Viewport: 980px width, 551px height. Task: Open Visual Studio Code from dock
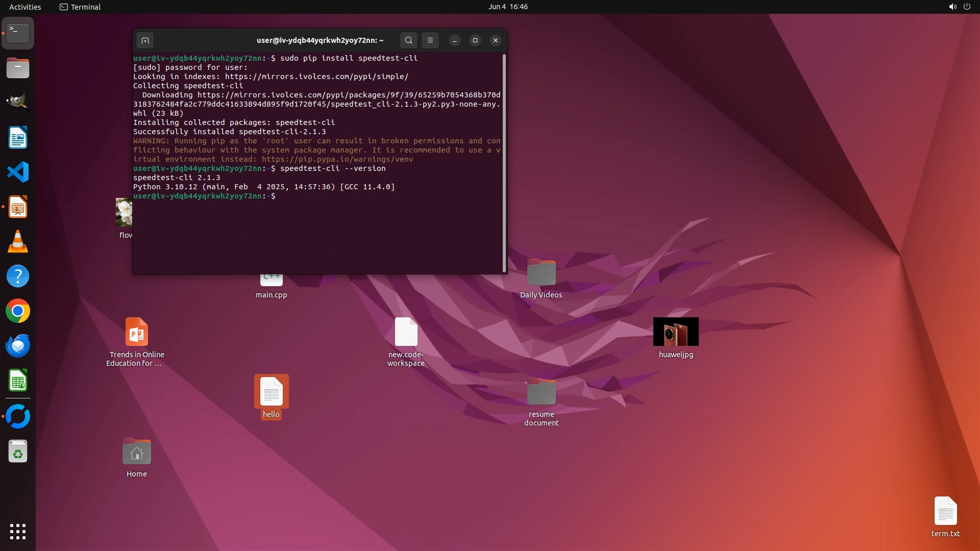pos(18,172)
